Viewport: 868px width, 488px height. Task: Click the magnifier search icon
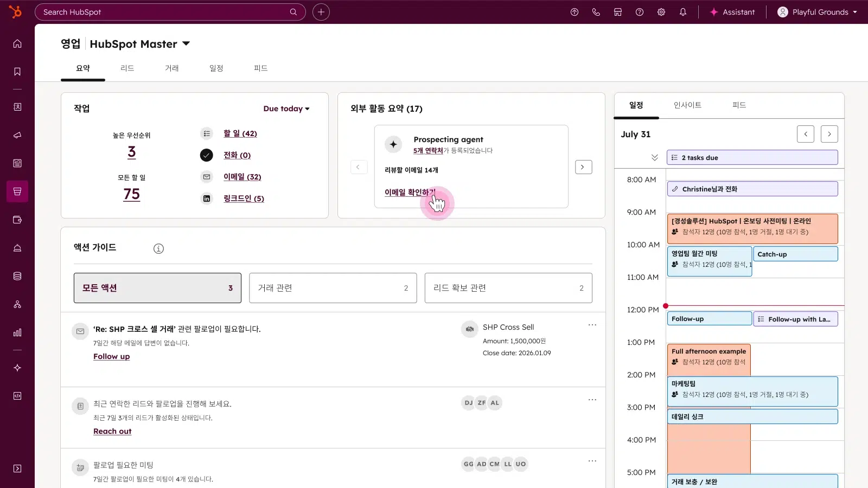click(293, 12)
